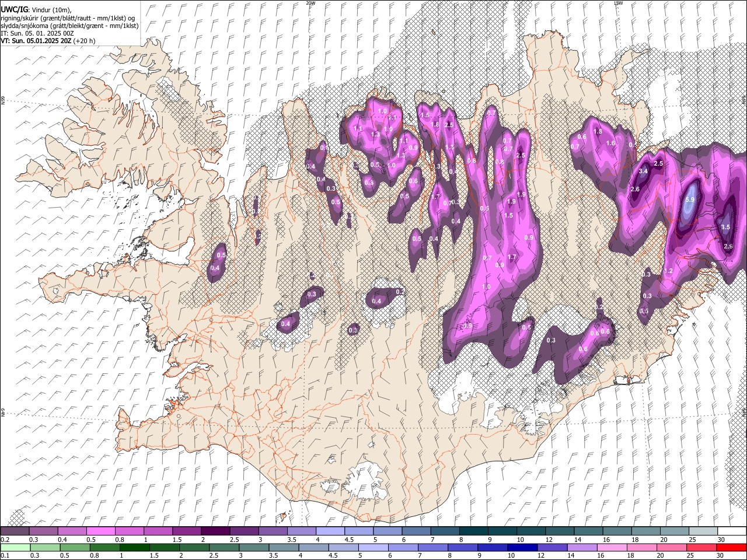The image size is (747, 560).
Task: Click the "15W" longitude label
Action: coord(618,3)
